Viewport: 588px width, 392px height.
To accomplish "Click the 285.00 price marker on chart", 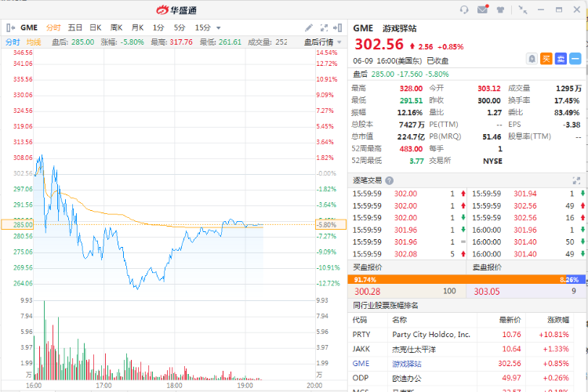I will 17,225.
